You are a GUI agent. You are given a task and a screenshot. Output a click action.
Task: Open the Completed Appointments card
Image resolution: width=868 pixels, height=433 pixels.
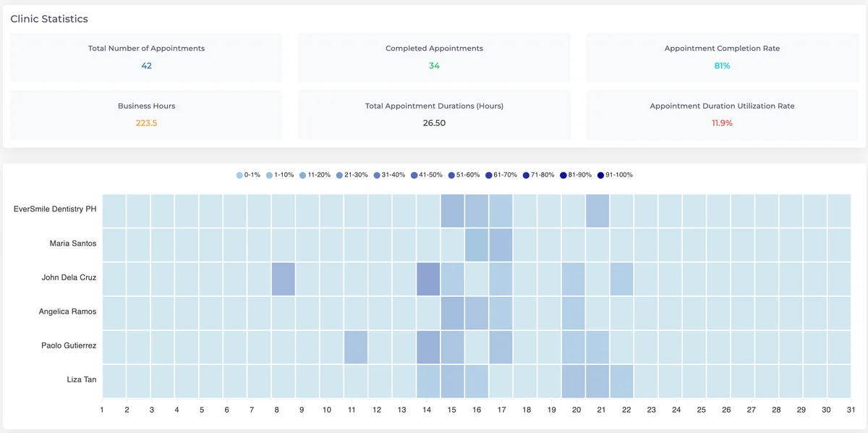(434, 57)
